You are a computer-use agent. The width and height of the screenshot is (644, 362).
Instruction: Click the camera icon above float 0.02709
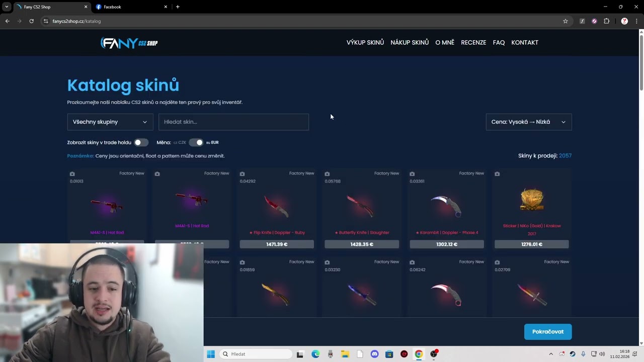(497, 262)
